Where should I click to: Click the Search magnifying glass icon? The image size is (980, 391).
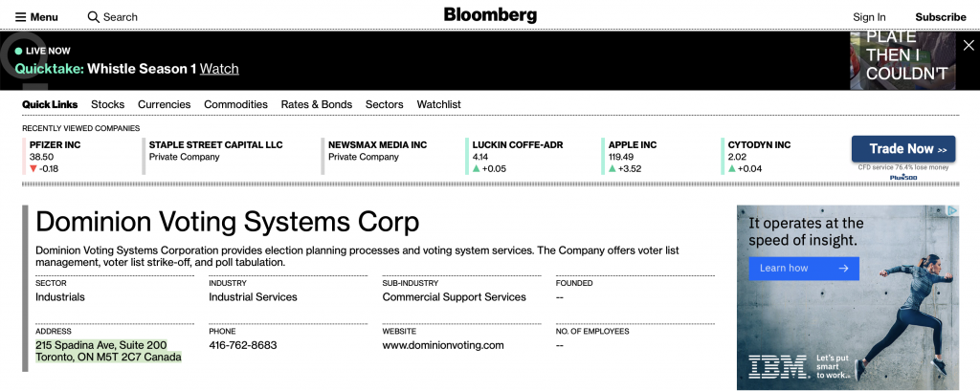pos(94,17)
